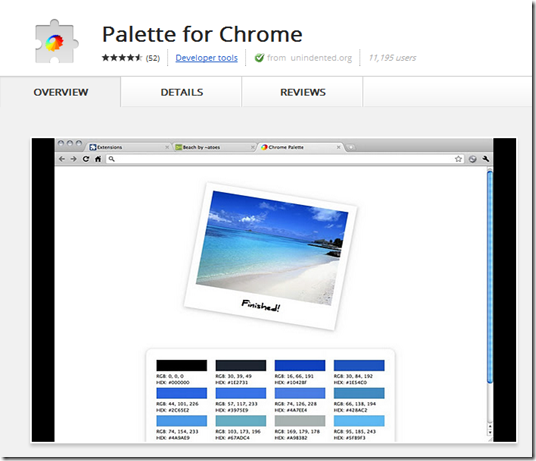536x461 pixels.
Task: Click the globe extension icon beside the wrench
Action: (472, 159)
